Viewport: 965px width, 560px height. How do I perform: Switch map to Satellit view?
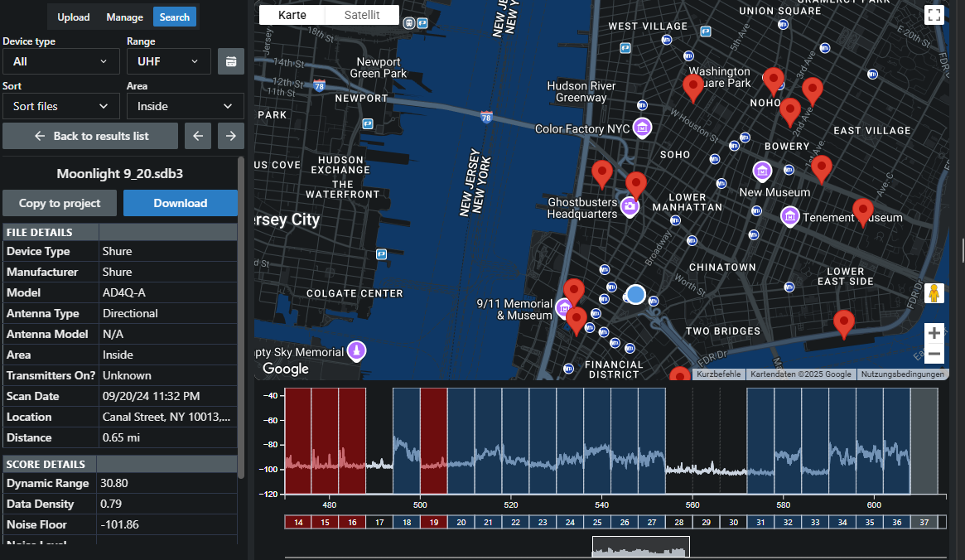click(x=362, y=15)
